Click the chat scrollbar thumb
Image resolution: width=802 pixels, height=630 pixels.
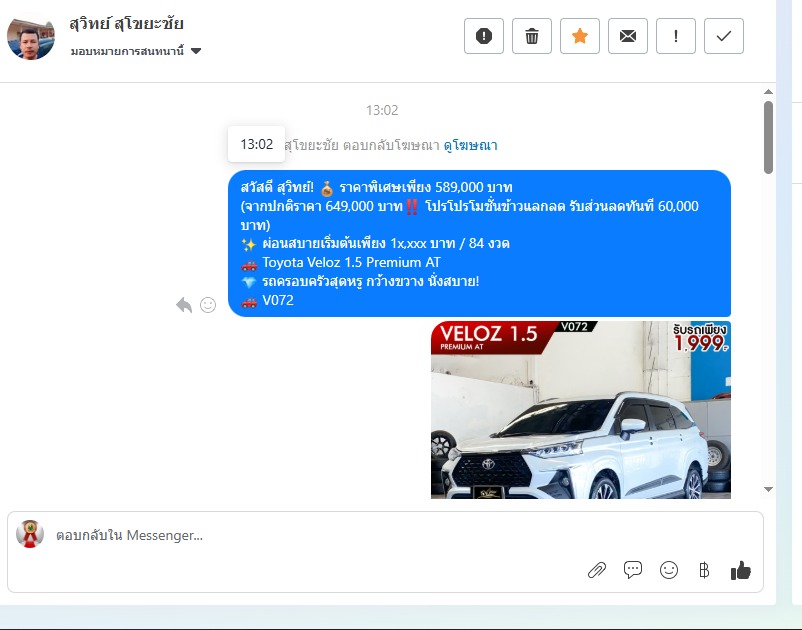tap(768, 138)
